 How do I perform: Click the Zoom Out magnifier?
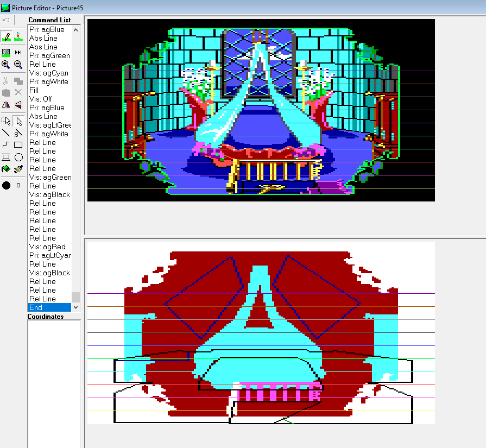tap(18, 65)
